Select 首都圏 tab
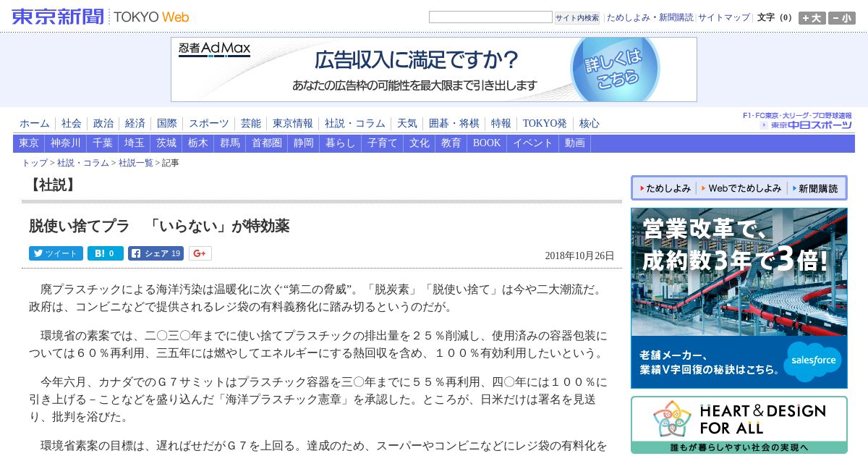The width and height of the screenshot is (868, 456). point(267,143)
